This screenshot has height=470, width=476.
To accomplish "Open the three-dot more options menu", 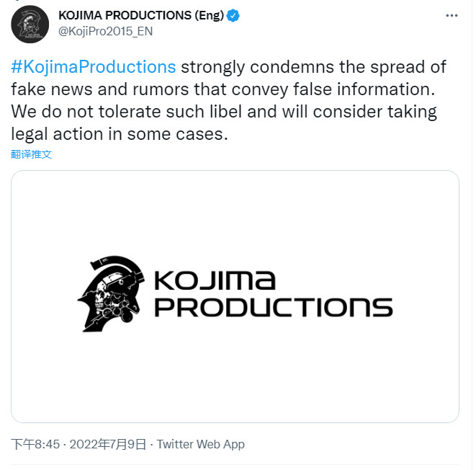I will 452,16.
